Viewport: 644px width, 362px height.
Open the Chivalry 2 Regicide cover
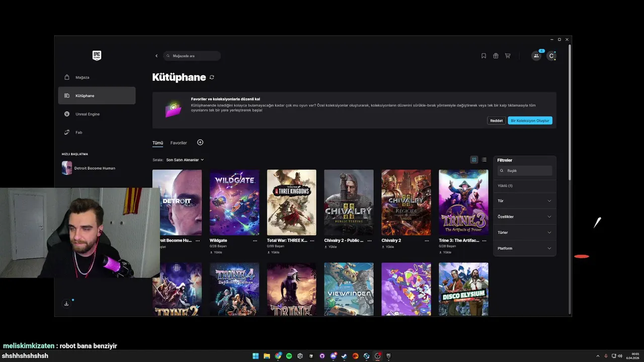(406, 202)
